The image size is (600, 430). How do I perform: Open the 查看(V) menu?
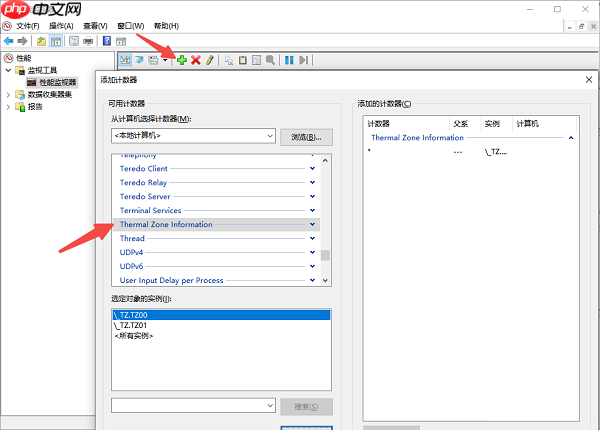(96, 25)
